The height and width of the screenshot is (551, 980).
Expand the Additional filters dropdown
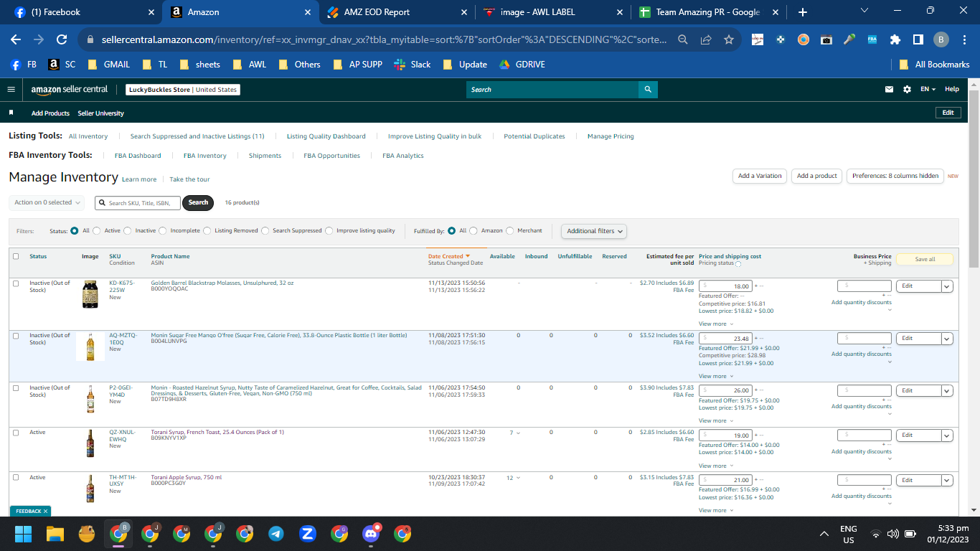594,231
